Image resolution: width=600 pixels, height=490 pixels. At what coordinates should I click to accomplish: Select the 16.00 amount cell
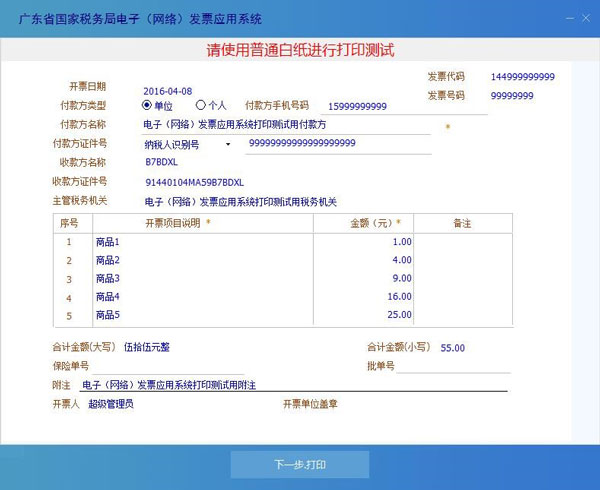click(363, 297)
